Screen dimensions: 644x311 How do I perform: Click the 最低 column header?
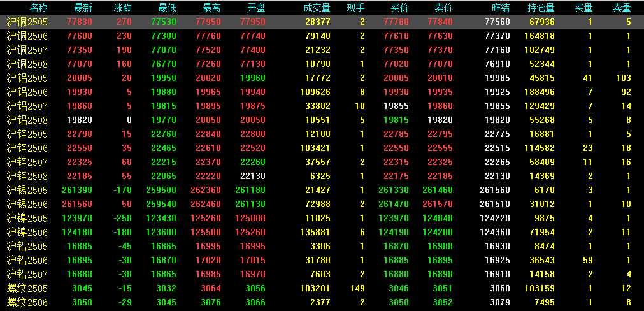click(167, 8)
